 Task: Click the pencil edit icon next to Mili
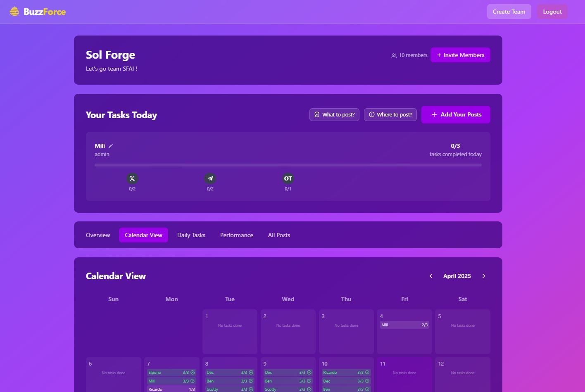coord(111,146)
